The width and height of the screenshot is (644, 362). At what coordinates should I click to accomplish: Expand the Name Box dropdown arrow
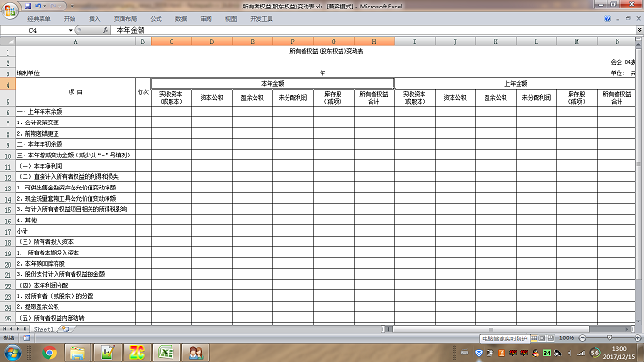70,30
